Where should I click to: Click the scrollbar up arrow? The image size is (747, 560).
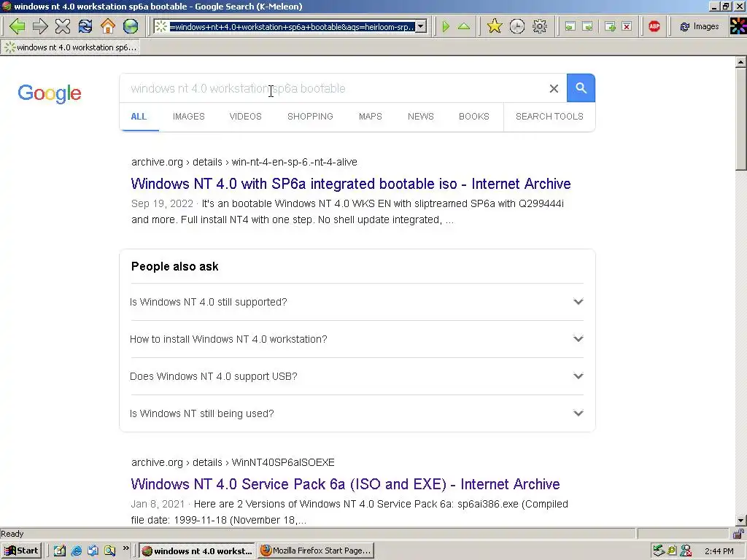click(741, 62)
